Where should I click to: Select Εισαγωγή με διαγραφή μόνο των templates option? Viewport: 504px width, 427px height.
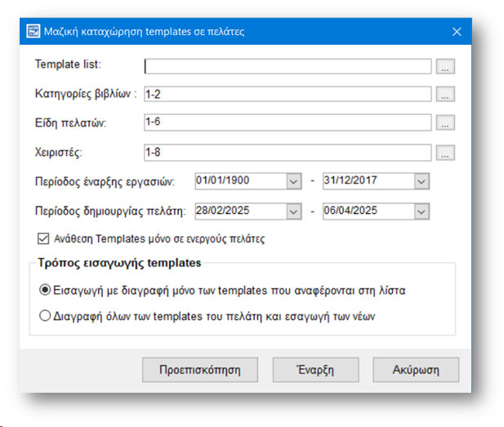[x=45, y=289]
